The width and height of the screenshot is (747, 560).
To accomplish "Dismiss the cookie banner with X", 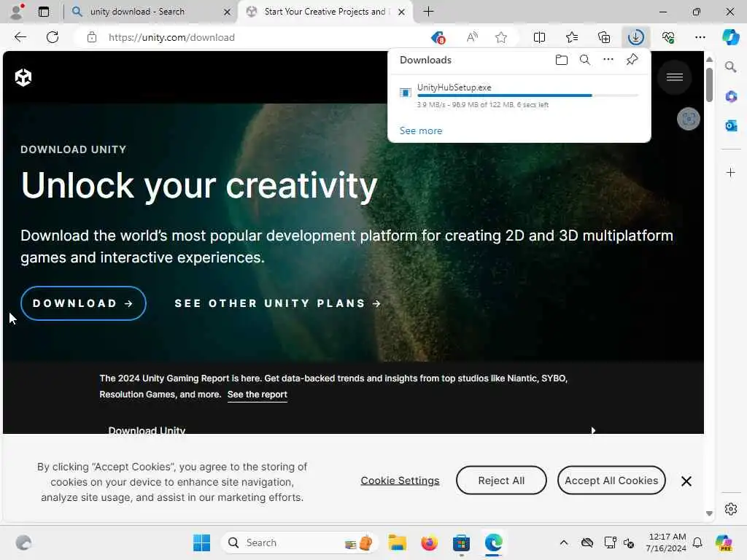I will 686,481.
